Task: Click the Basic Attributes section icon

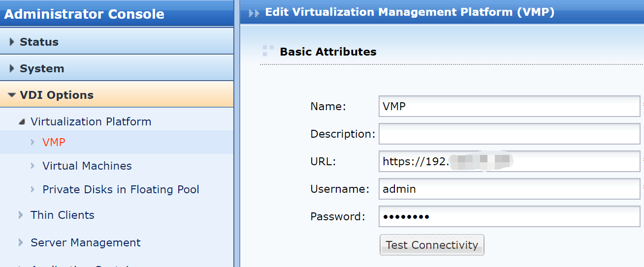Action: pos(268,50)
